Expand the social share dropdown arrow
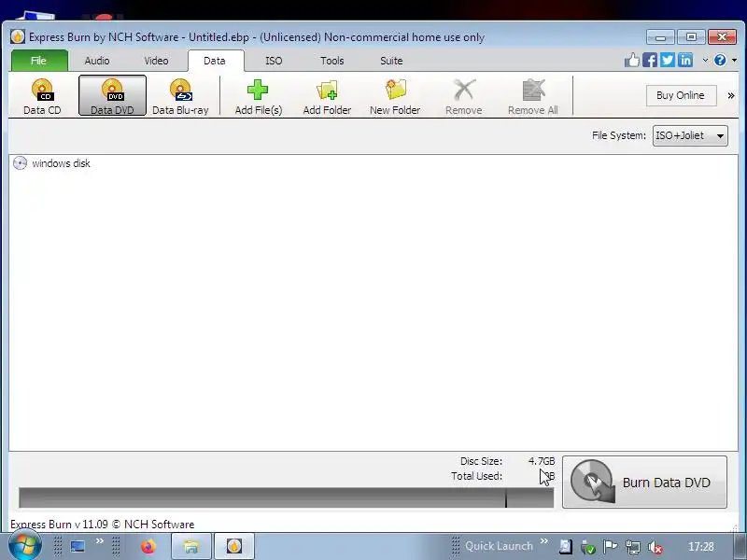Viewport: 747px width, 560px height. (x=705, y=61)
